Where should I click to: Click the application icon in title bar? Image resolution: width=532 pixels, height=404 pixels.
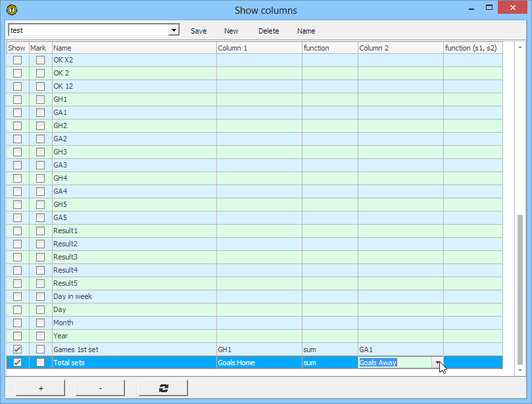pyautogui.click(x=11, y=10)
